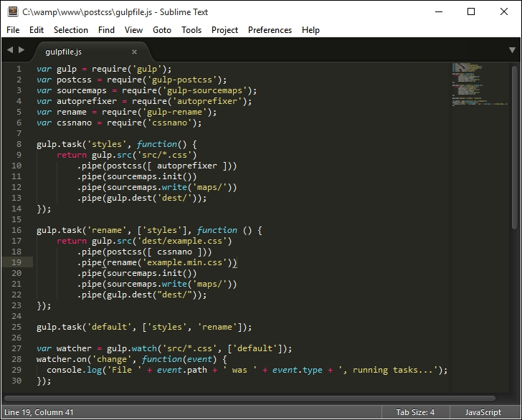Screen dimensions: 522x420
Task: Click the next tab arrow
Action: coord(22,50)
